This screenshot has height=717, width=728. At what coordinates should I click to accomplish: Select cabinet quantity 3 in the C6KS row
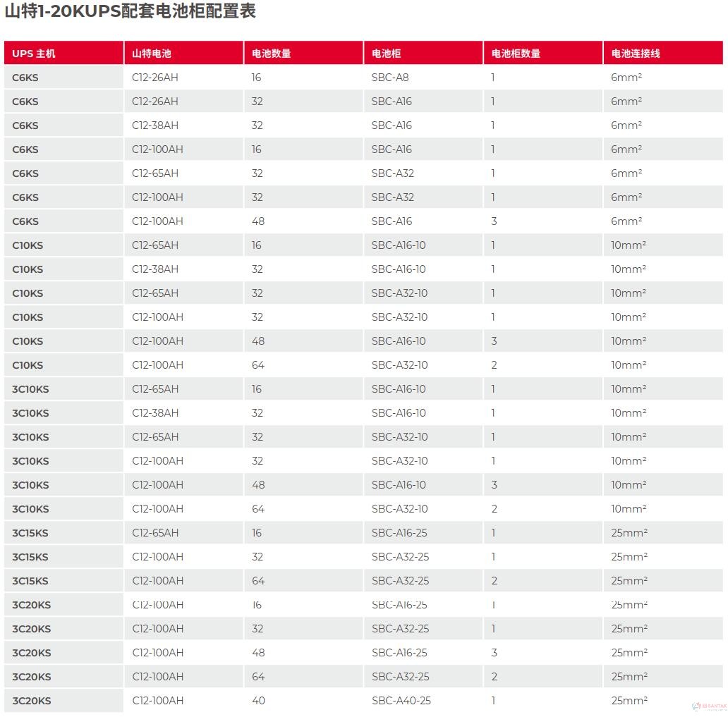(x=494, y=221)
